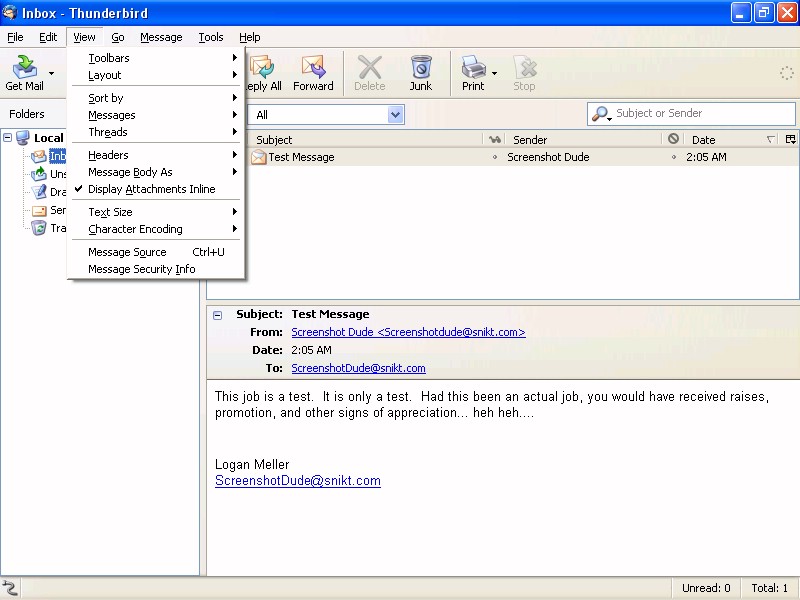Click the To recipient email link
Viewport: 800px width, 600px height.
(358, 368)
